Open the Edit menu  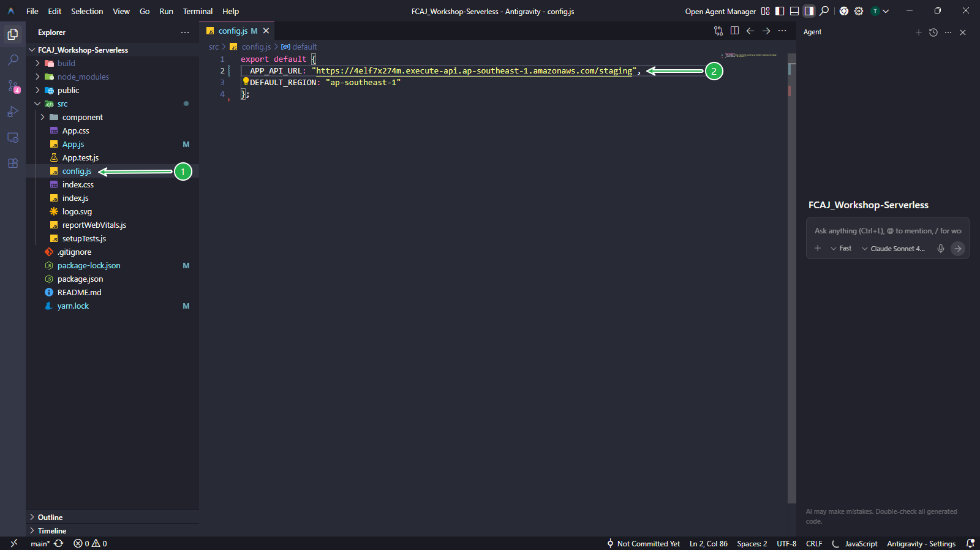pos(55,11)
